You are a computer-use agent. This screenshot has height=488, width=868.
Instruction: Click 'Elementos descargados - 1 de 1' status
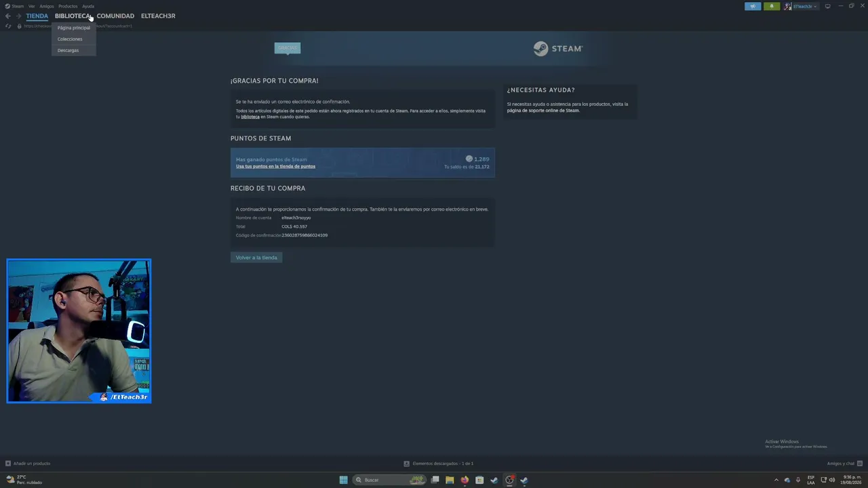443,464
